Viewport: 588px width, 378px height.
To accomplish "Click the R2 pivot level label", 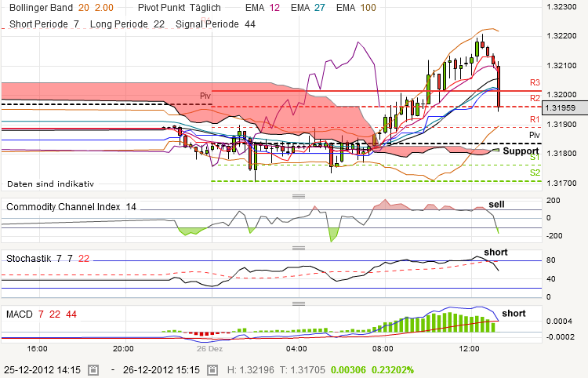I will tap(535, 98).
